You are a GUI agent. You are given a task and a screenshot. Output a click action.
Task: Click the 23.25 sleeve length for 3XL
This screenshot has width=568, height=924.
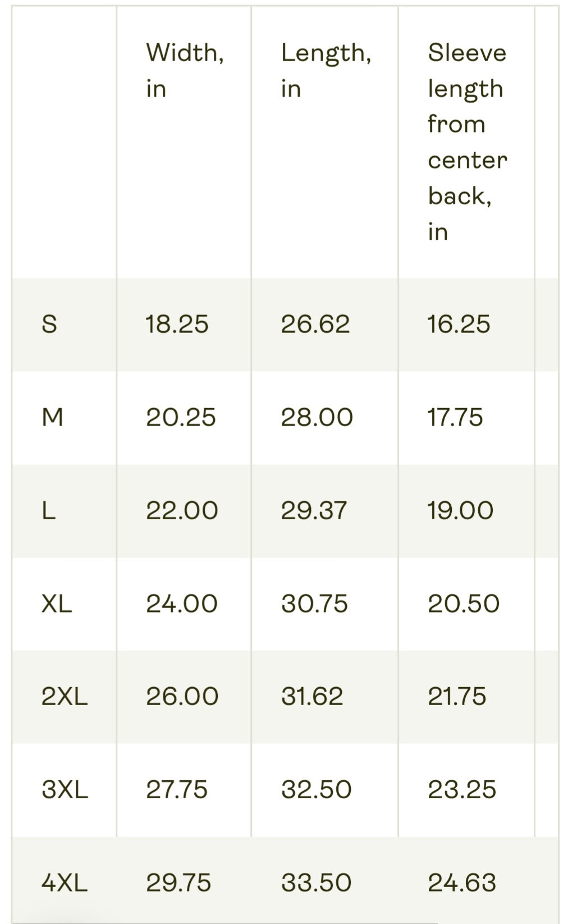(462, 790)
